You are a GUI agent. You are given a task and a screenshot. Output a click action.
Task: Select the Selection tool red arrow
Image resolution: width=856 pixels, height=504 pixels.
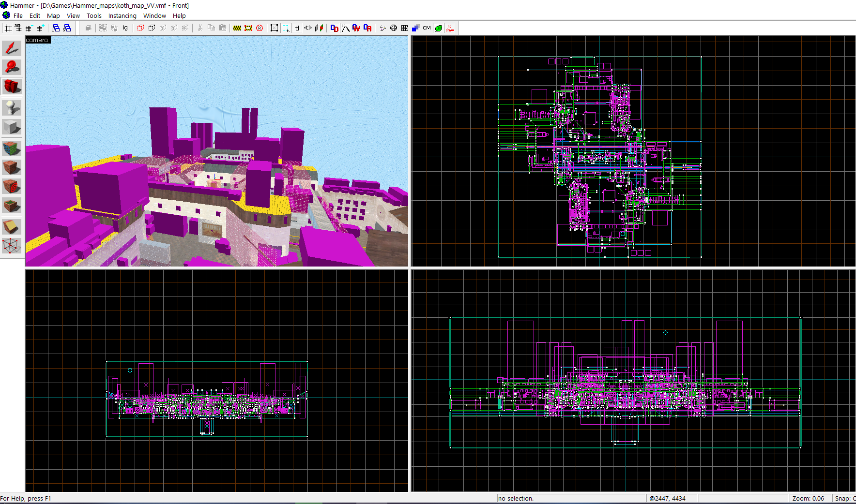(x=12, y=48)
